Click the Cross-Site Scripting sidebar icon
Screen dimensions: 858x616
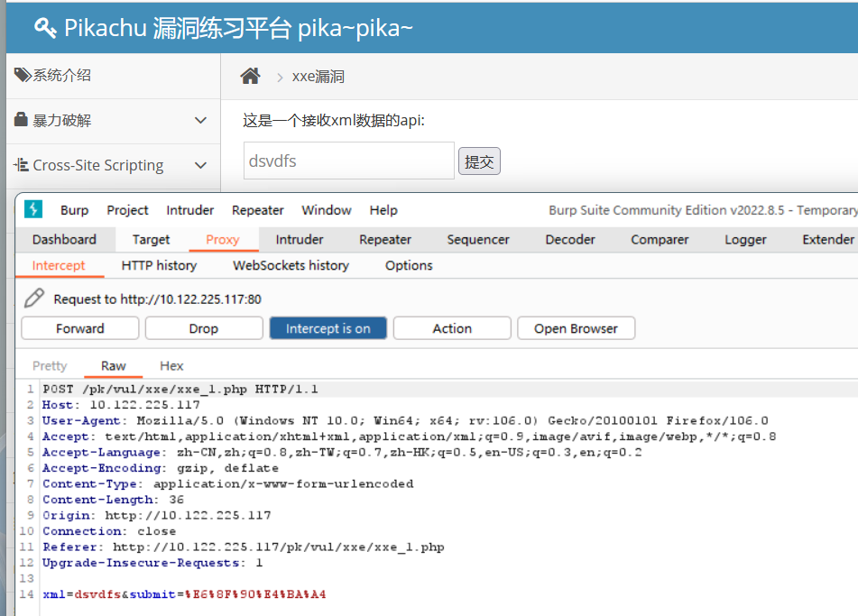coord(21,165)
